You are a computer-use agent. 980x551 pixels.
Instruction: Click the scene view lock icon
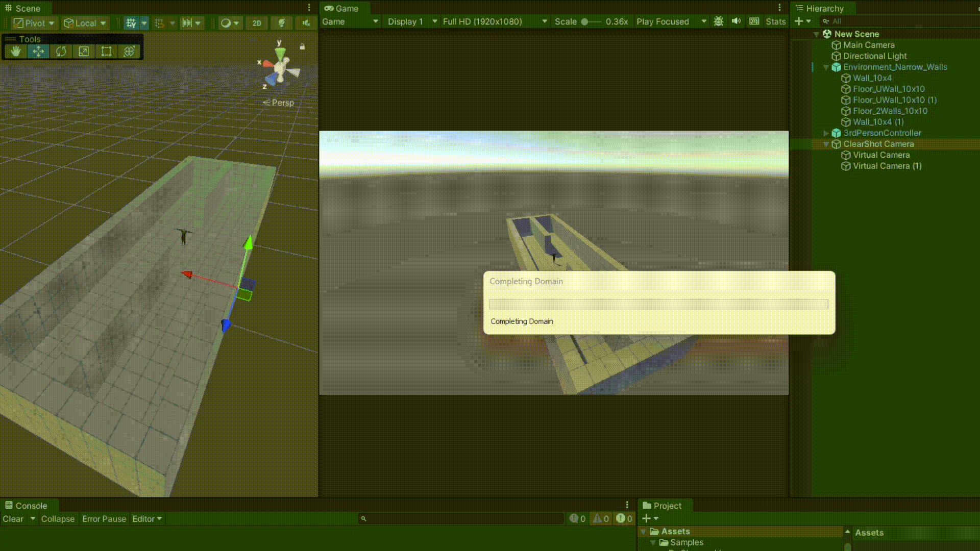(x=302, y=46)
